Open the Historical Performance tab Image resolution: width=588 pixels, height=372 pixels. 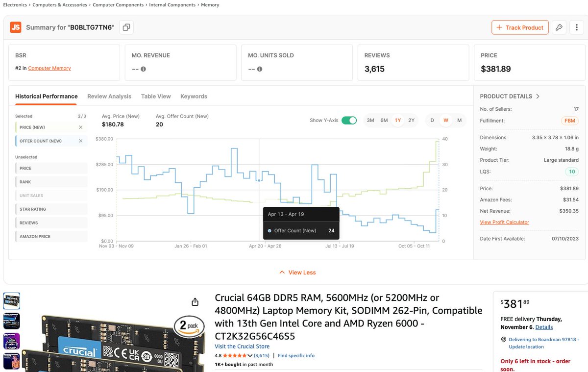(x=47, y=97)
